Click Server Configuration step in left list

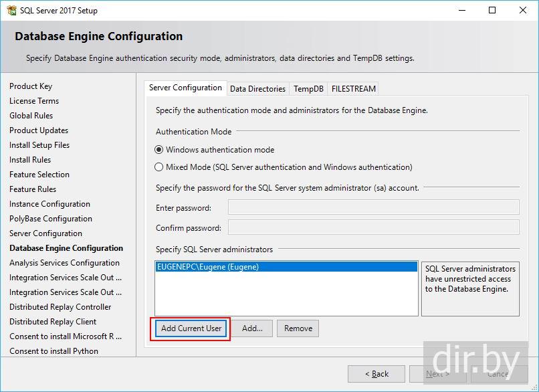[x=45, y=233]
